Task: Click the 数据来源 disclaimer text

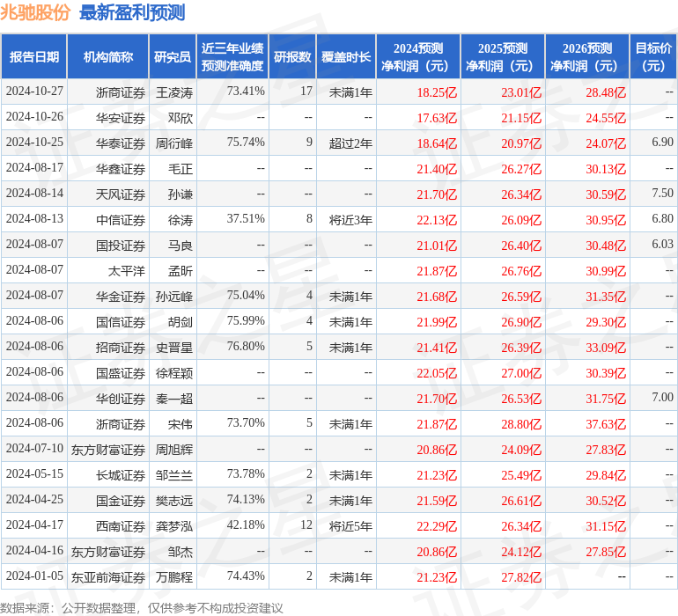Action: tap(142, 608)
